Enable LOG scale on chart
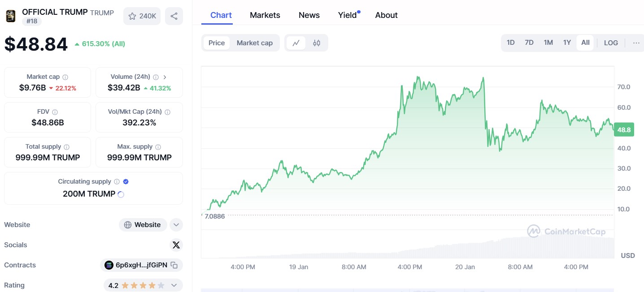644x292 pixels. 611,43
